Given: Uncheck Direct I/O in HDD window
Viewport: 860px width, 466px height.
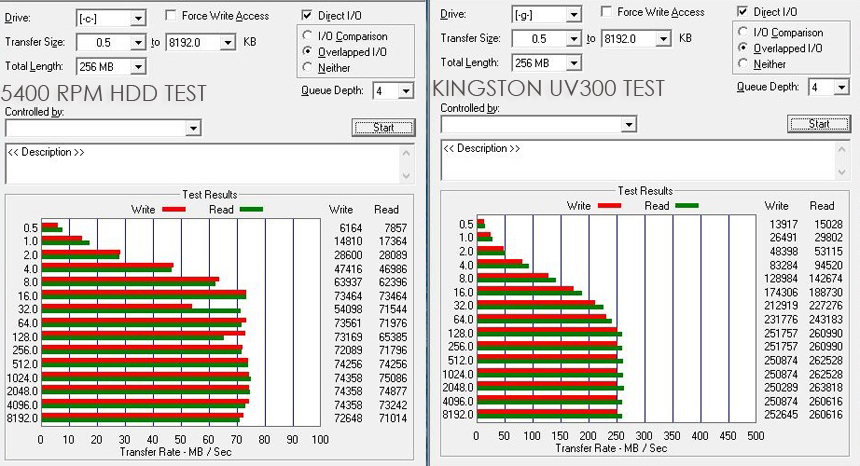Looking at the screenshot, I should click(307, 15).
